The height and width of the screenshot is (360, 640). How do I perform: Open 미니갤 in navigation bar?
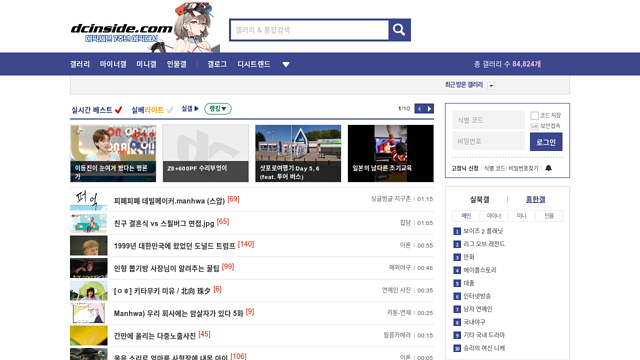[x=146, y=64]
